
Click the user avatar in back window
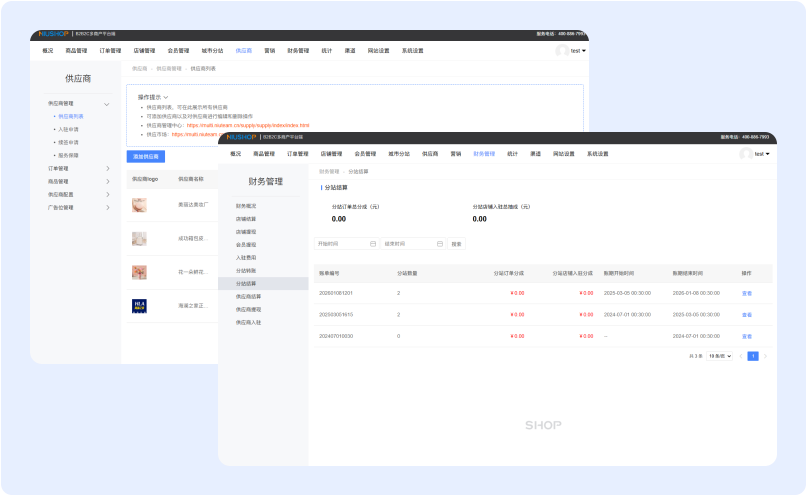click(562, 50)
